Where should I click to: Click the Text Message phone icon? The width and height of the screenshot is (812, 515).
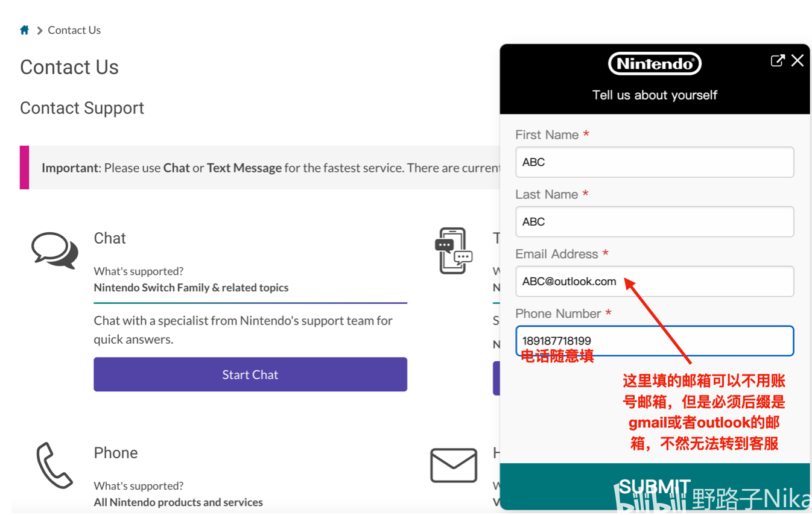[x=454, y=251]
